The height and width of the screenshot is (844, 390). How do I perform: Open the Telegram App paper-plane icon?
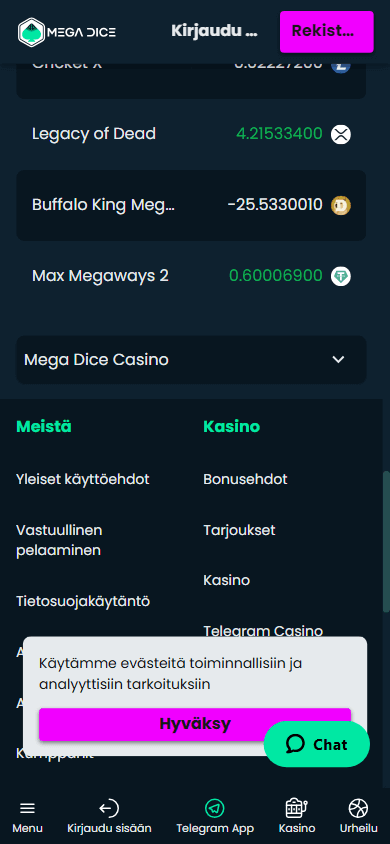(x=215, y=808)
